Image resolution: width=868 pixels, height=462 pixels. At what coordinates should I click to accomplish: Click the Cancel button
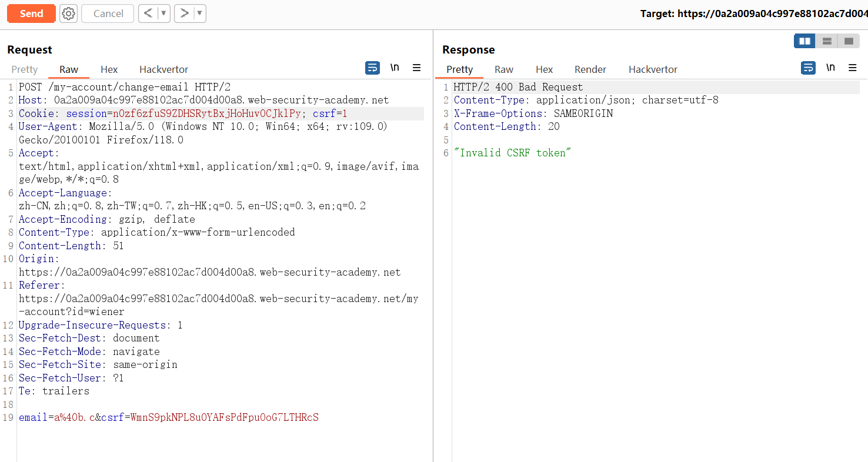coord(108,14)
